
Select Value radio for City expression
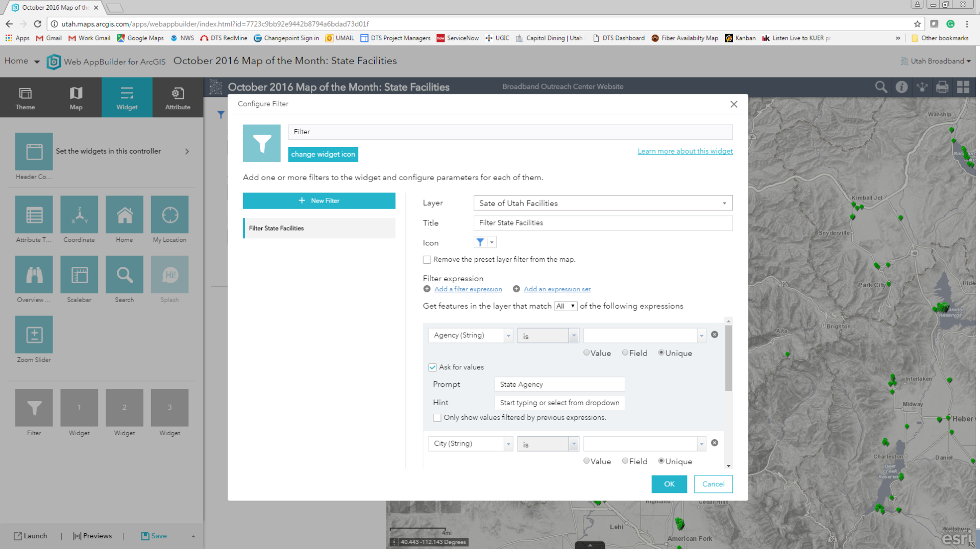(x=586, y=461)
